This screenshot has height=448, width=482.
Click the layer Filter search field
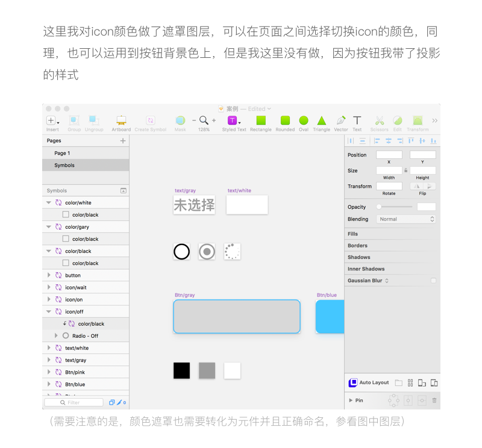point(74,402)
